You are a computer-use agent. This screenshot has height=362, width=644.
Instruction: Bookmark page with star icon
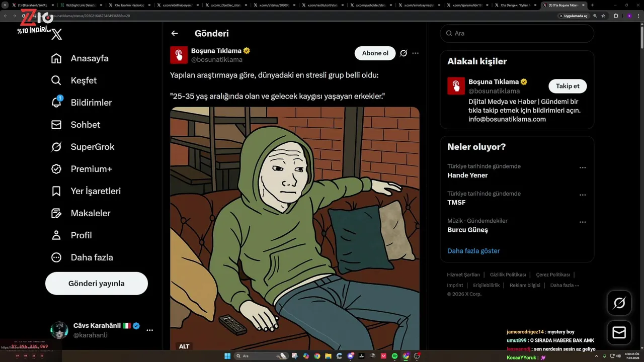click(603, 16)
